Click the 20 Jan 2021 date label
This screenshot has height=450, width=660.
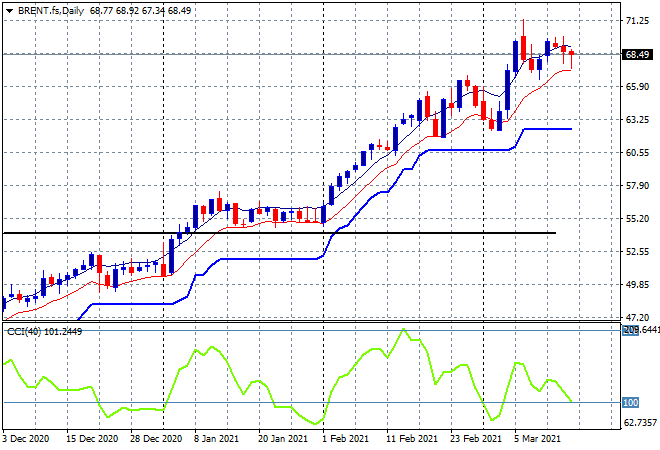282,439
